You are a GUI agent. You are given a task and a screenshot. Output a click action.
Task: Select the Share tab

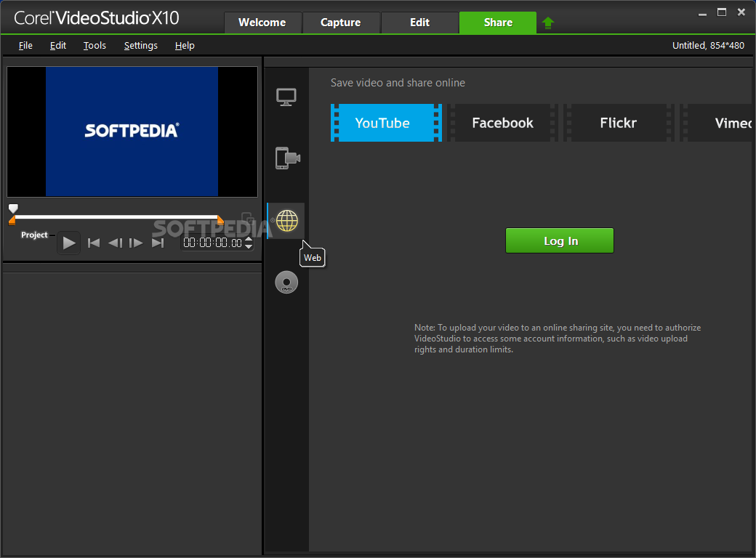pos(498,23)
